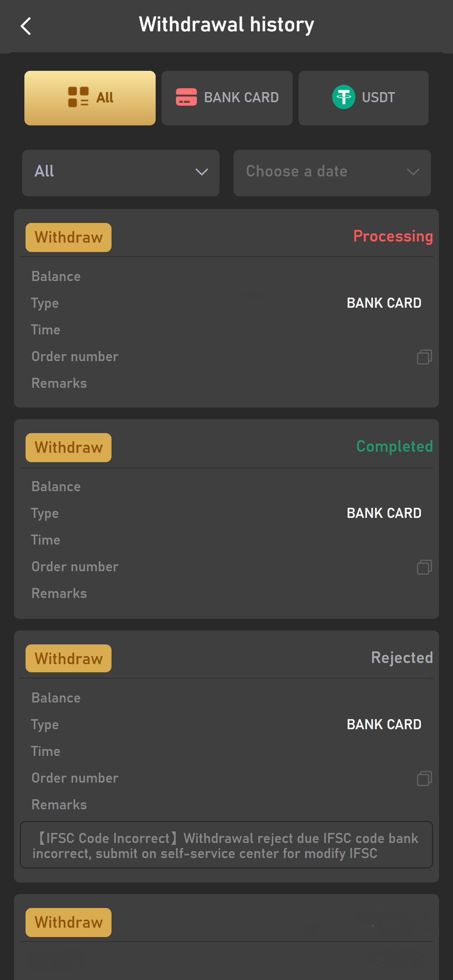Viewport: 453px width, 980px height.
Task: Click Withdraw badge on Completed record
Action: click(69, 447)
